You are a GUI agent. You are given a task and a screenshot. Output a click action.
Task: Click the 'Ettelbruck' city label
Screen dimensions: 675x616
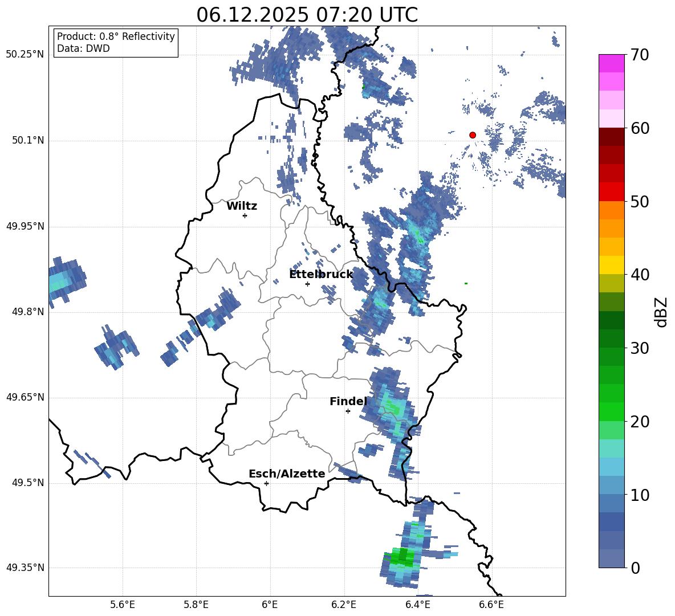tap(321, 275)
